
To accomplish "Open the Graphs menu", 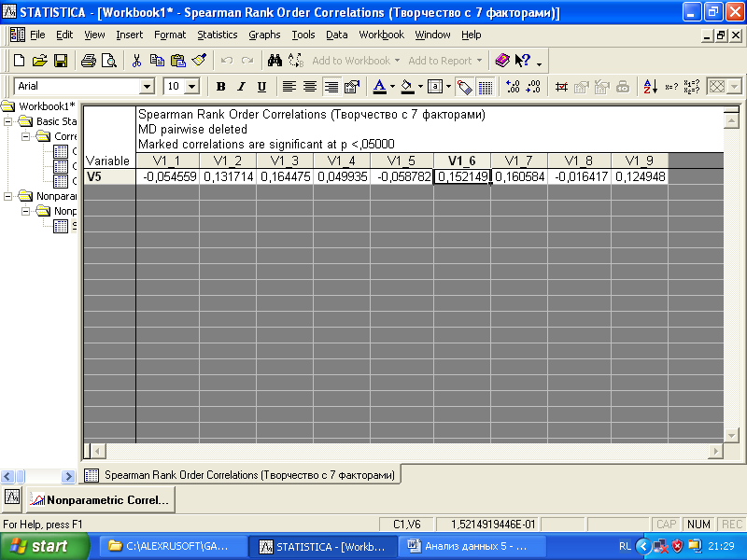I will point(264,35).
